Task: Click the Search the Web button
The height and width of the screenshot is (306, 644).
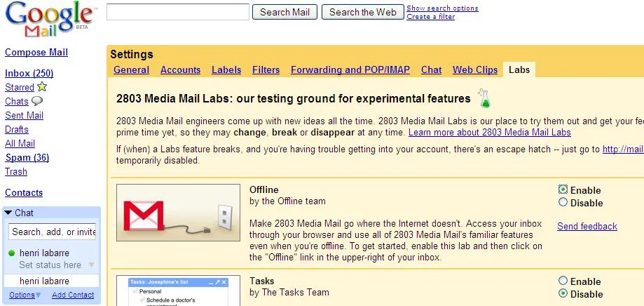Action: tap(363, 12)
